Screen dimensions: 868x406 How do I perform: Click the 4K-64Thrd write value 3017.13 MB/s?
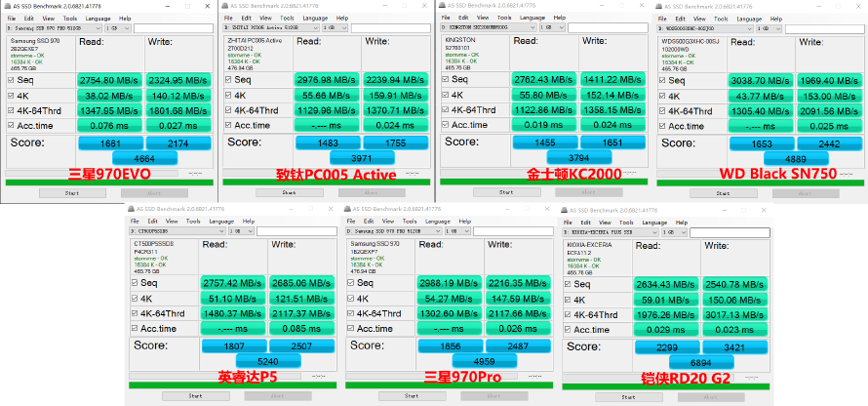(x=735, y=315)
